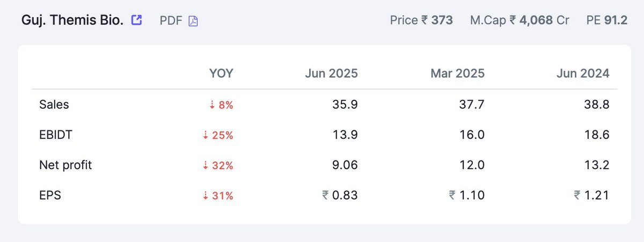The image size is (644, 242).
Task: Click the Jun 2025 net profit value 9.06
Action: tap(345, 165)
